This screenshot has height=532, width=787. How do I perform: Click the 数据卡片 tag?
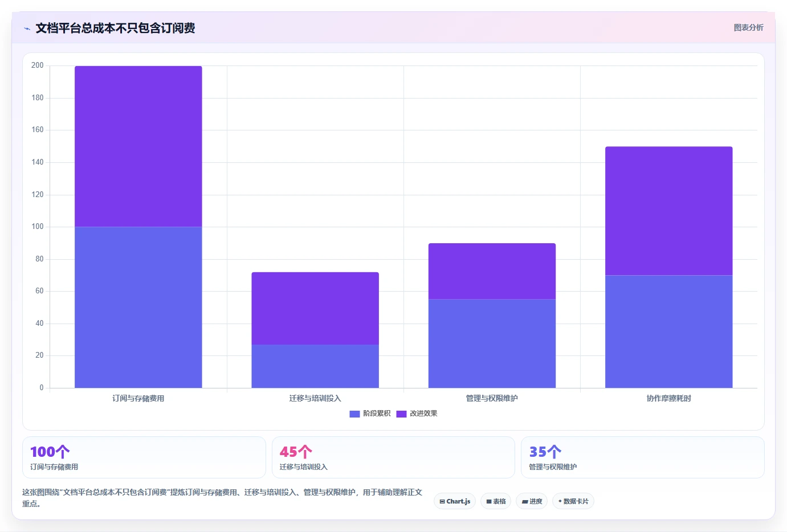[x=573, y=501]
